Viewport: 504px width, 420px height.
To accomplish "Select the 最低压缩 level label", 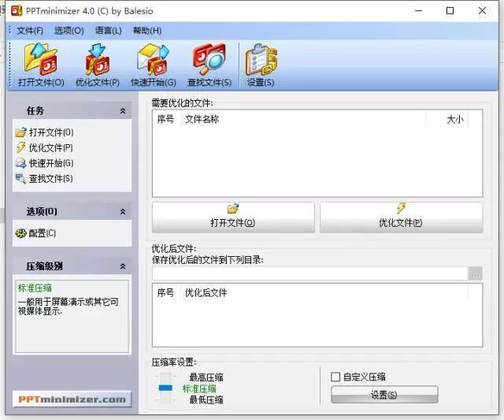I will tap(206, 400).
